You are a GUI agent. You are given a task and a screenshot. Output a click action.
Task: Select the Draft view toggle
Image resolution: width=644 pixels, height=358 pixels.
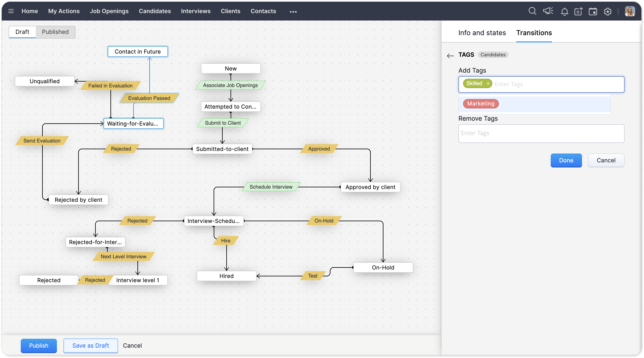[22, 32]
